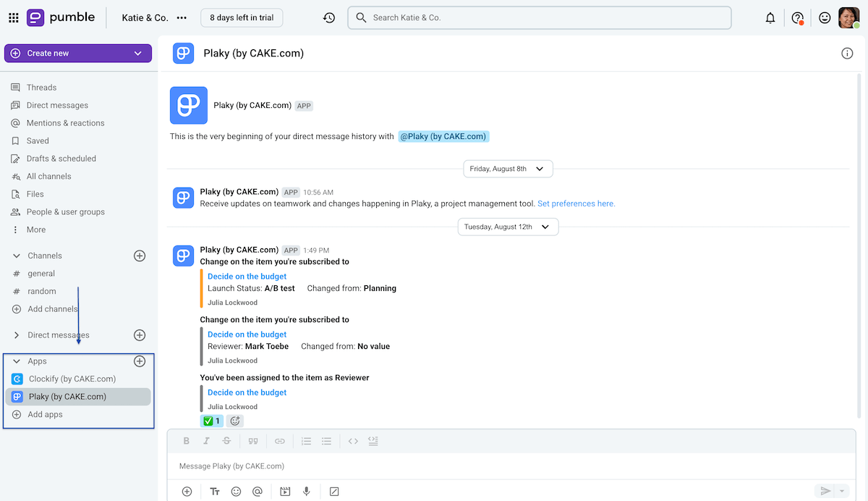
Task: Open the help menu with the question mark icon
Action: pyautogui.click(x=796, y=17)
